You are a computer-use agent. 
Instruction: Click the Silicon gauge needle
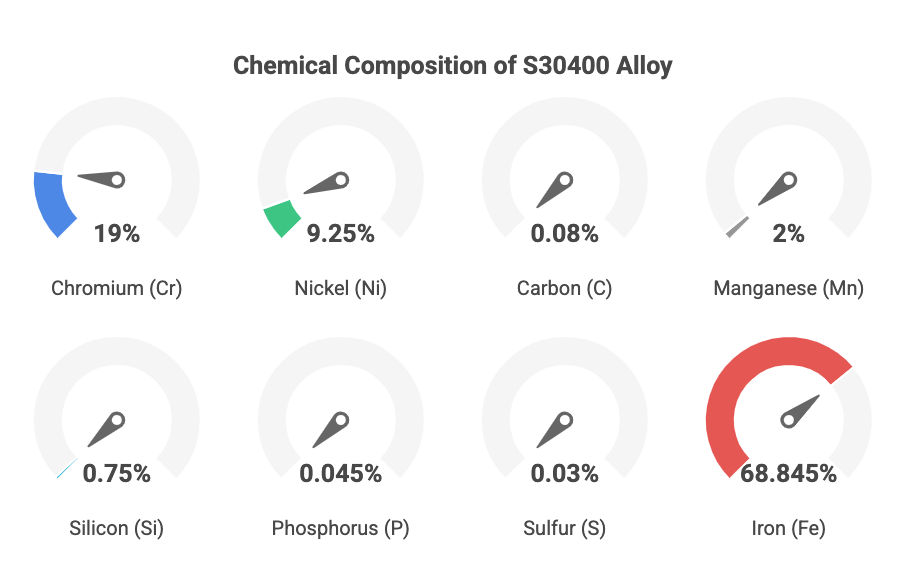104,429
